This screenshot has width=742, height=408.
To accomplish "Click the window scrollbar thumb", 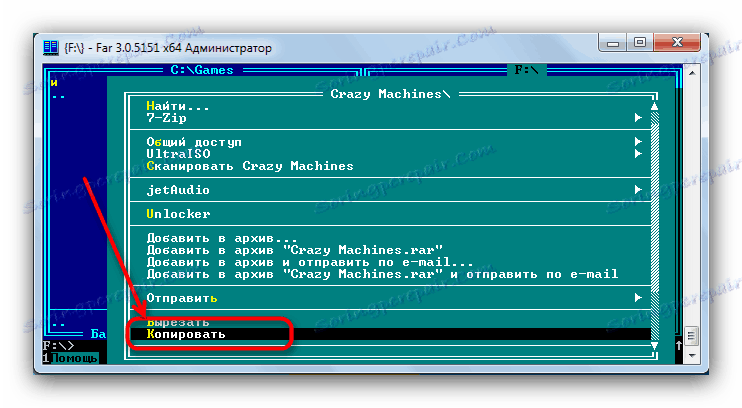I will (x=692, y=337).
